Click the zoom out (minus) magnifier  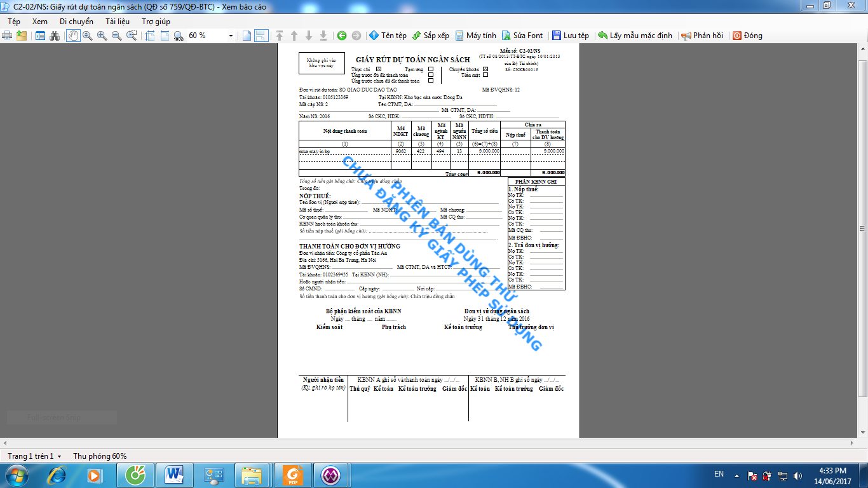[x=117, y=36]
